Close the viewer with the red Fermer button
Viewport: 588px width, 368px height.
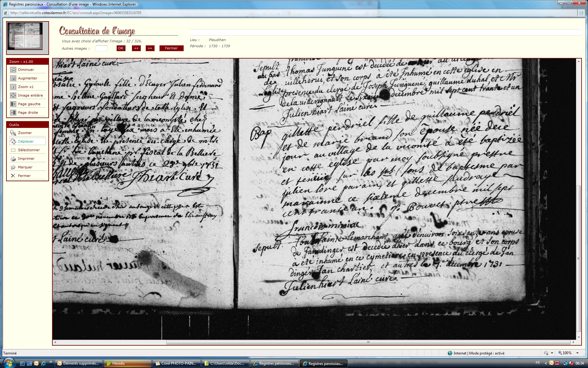(x=171, y=48)
